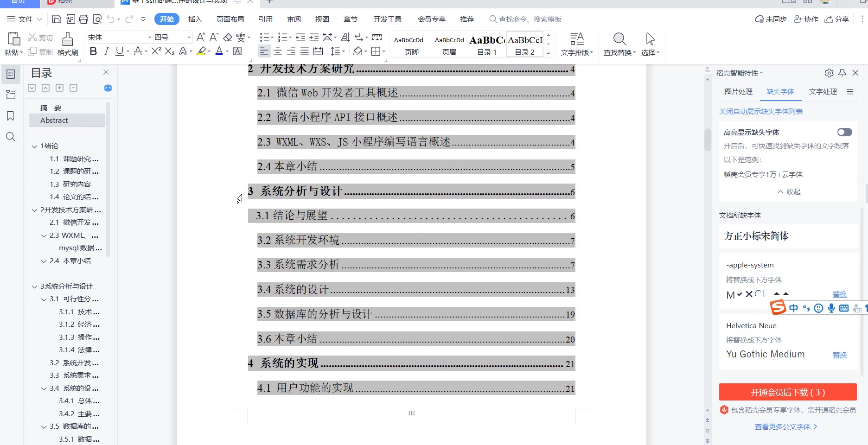Collapse the 1绪论 outline node
The width and height of the screenshot is (868, 445).
[34, 146]
